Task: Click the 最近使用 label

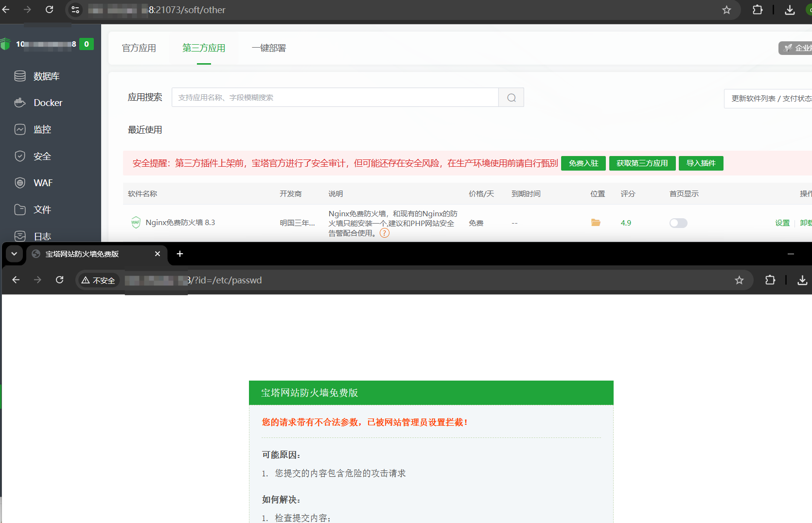Action: pyautogui.click(x=145, y=130)
